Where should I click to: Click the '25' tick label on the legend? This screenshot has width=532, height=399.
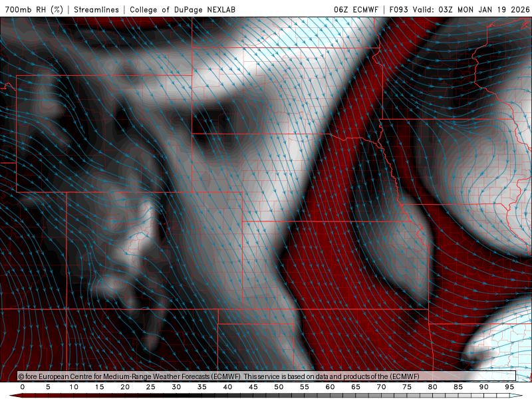pyautogui.click(x=151, y=387)
